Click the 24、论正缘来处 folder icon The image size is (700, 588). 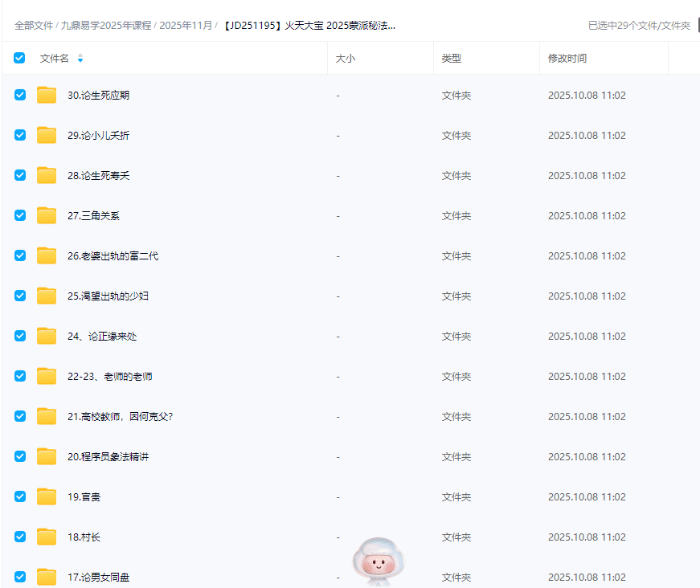(47, 336)
